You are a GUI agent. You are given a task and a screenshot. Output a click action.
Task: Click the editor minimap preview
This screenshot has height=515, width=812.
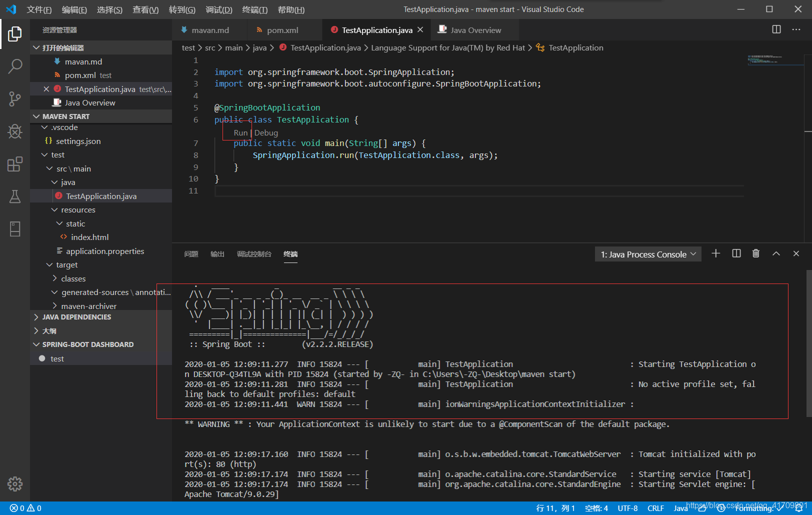[775, 60]
